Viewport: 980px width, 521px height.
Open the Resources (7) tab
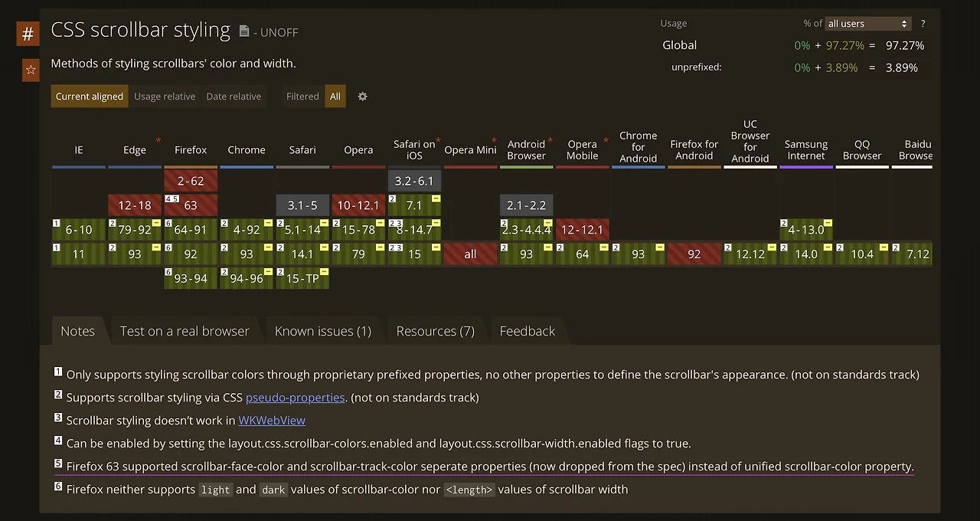point(435,331)
